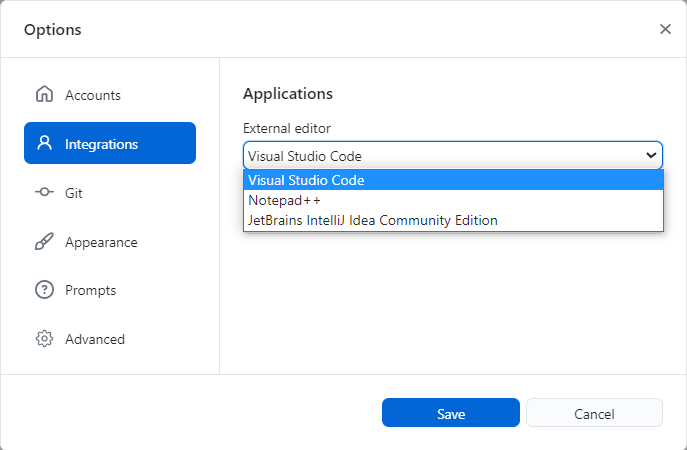This screenshot has width=687, height=450.
Task: Go to the Git tab
Action: 110,193
